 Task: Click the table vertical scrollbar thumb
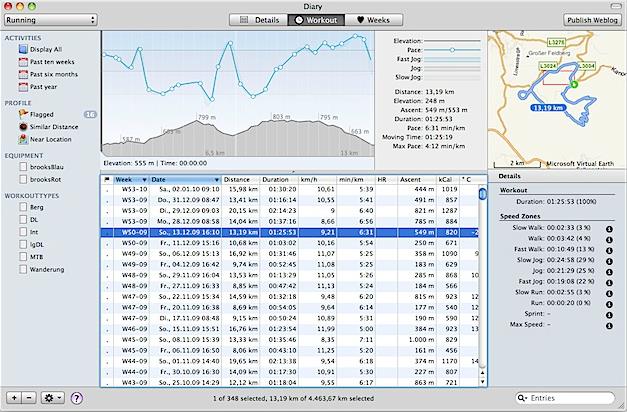tap(483, 194)
